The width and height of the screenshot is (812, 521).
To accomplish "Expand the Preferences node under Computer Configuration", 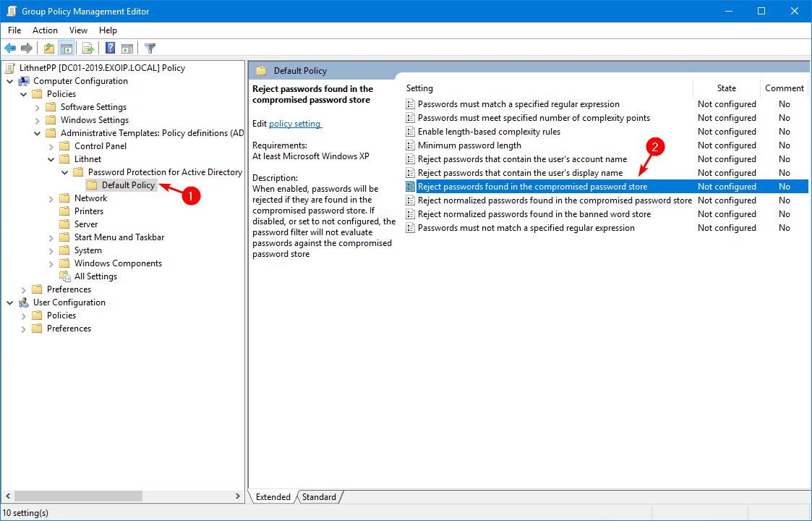I will pyautogui.click(x=23, y=289).
